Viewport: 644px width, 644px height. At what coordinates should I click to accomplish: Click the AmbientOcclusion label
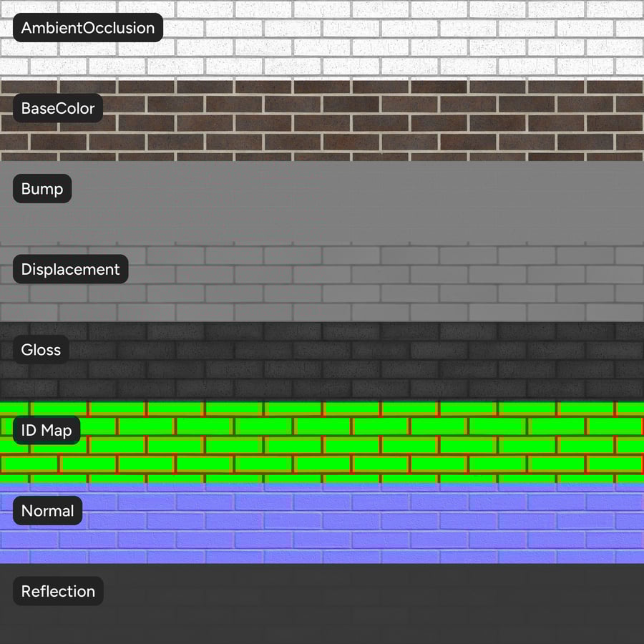[88, 27]
